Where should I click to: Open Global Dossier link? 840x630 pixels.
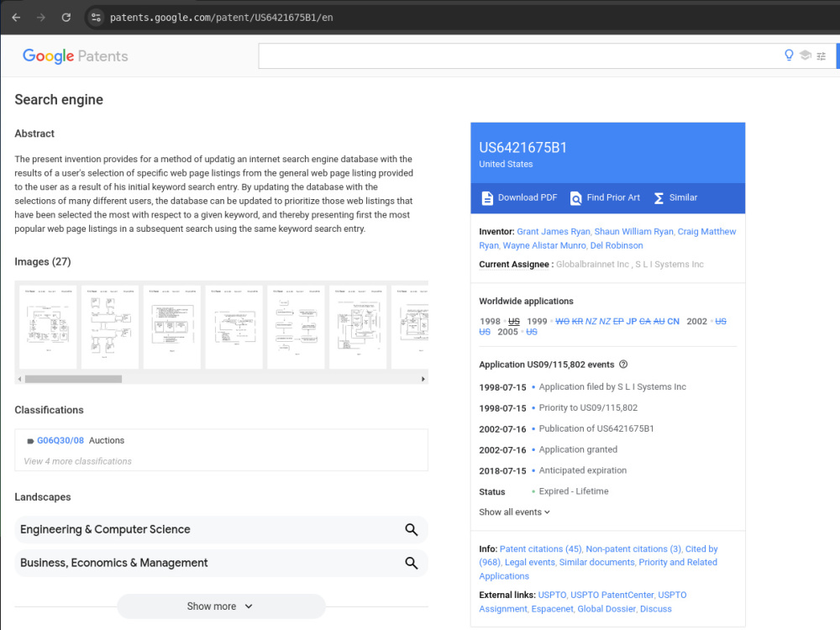click(606, 609)
